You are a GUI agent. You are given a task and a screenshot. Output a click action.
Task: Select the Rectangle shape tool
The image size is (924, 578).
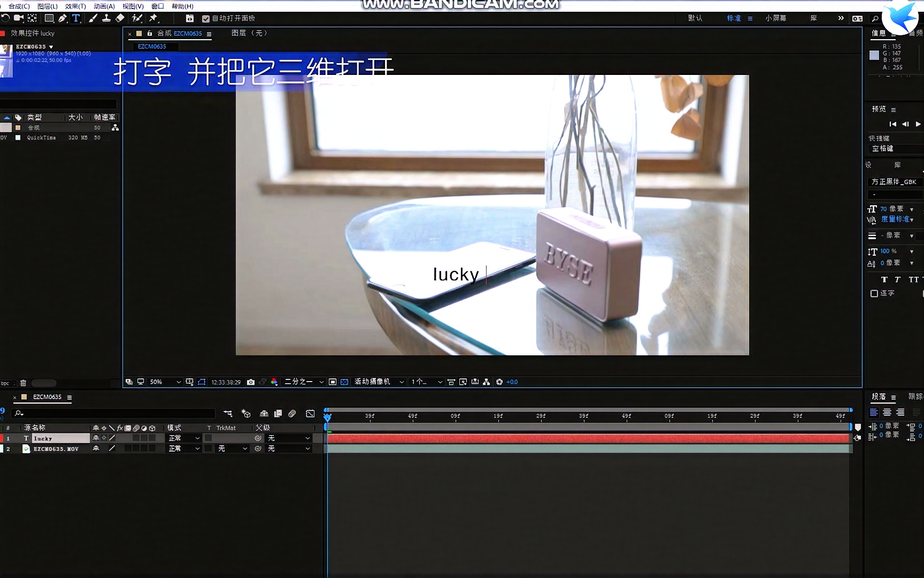point(49,18)
